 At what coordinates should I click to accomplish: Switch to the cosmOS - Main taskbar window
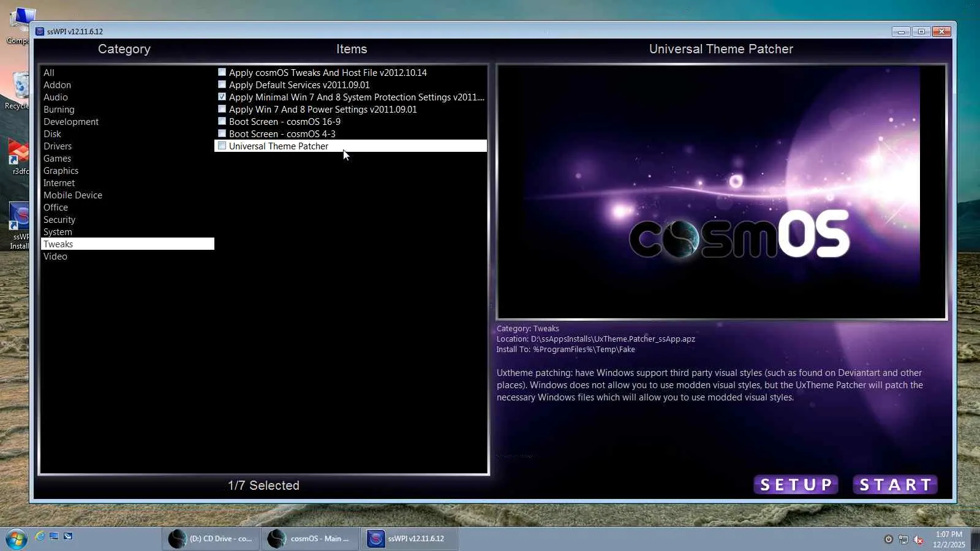tap(310, 539)
